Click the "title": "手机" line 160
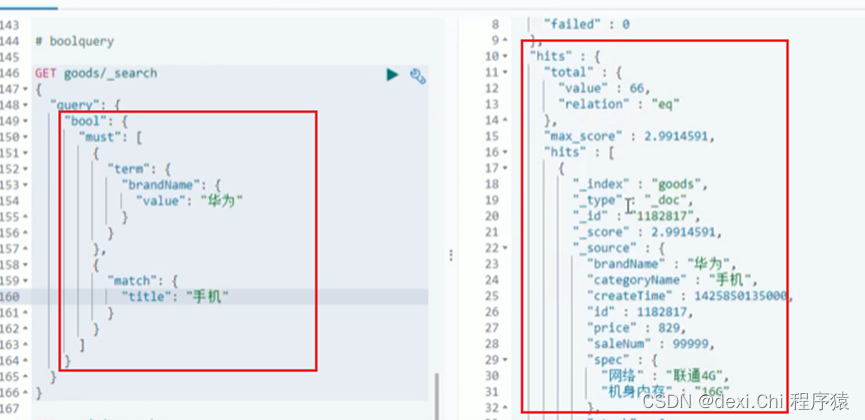The height and width of the screenshot is (420, 865). pyautogui.click(x=175, y=297)
